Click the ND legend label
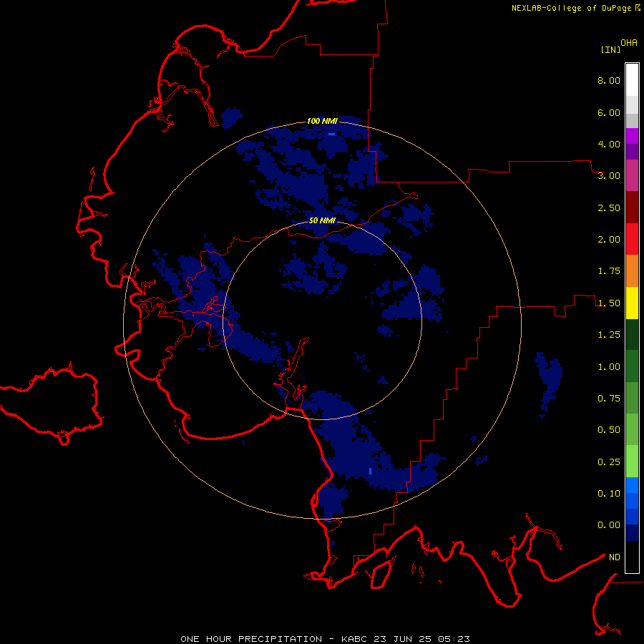644x644 pixels. click(x=615, y=557)
